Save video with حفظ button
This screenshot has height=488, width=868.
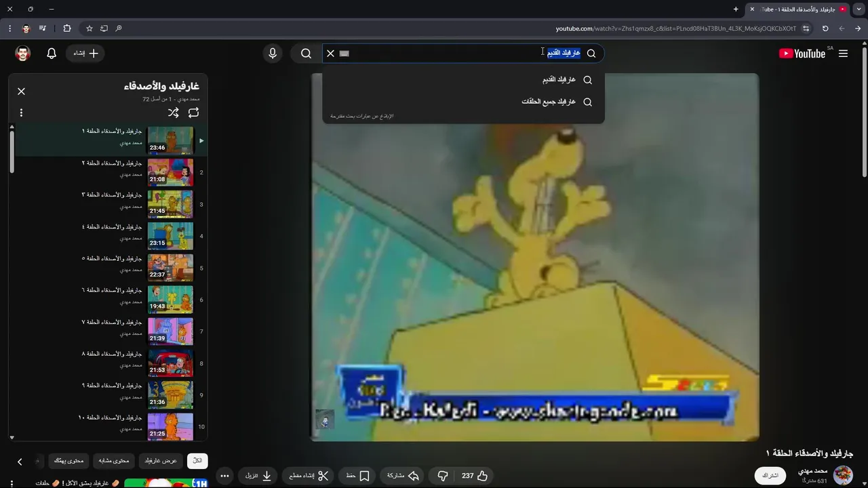click(357, 476)
